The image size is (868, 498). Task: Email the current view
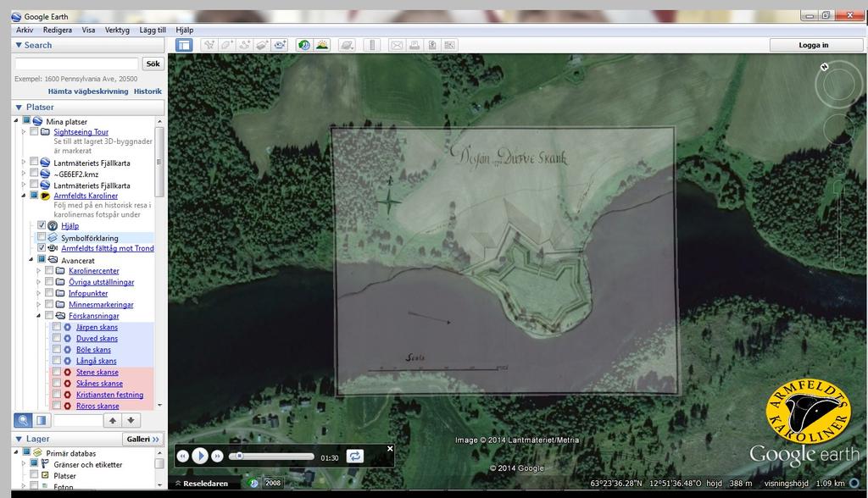pyautogui.click(x=397, y=45)
